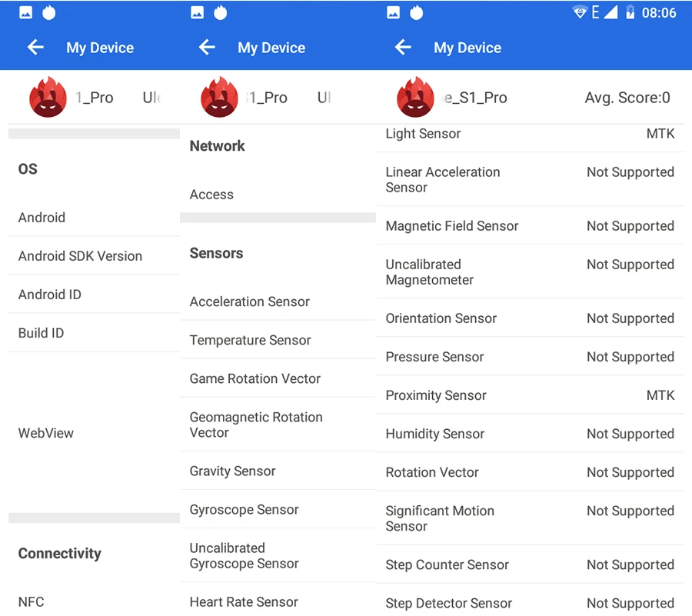The height and width of the screenshot is (616, 692).
Task: Tap the Avg. Score:0 label
Action: (627, 98)
